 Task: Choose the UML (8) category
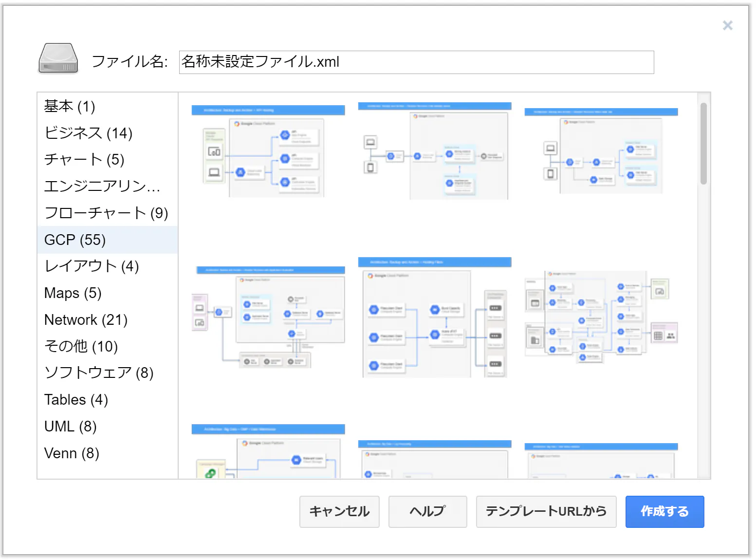108,427
